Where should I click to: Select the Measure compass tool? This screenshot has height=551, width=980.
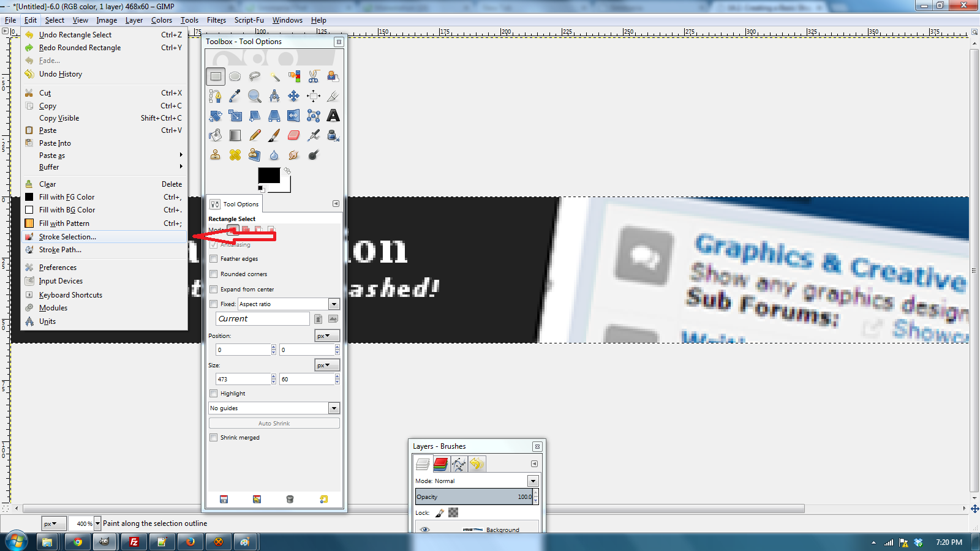click(274, 96)
